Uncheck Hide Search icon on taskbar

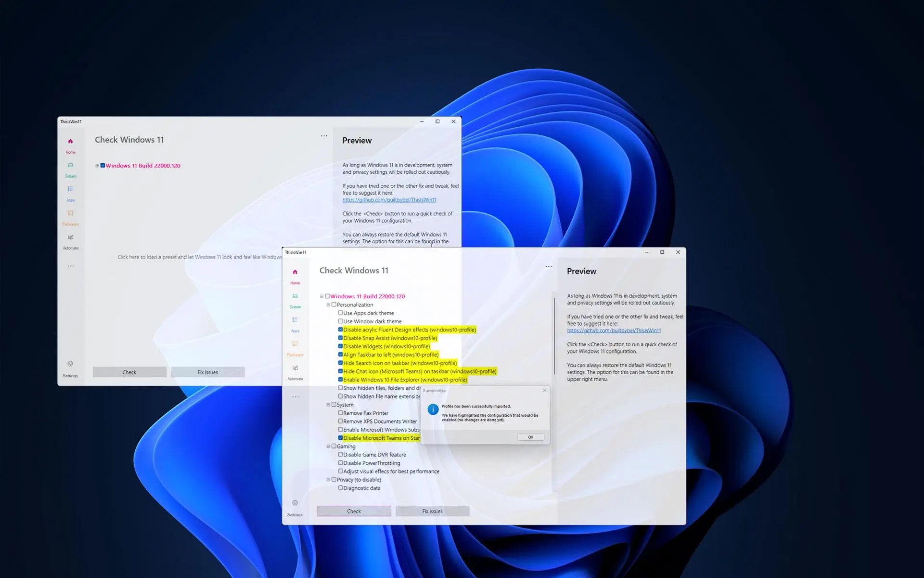pos(340,363)
